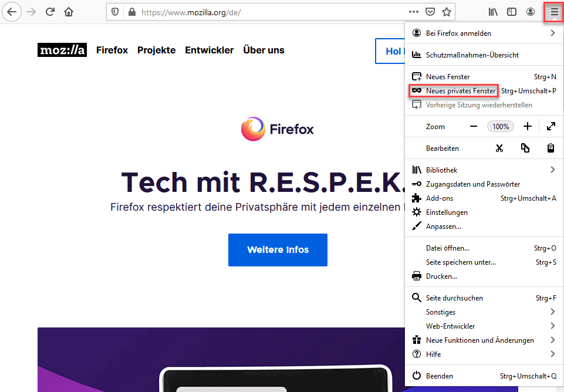The width and height of the screenshot is (564, 392).
Task: Go to the home page icon
Action: [69, 12]
